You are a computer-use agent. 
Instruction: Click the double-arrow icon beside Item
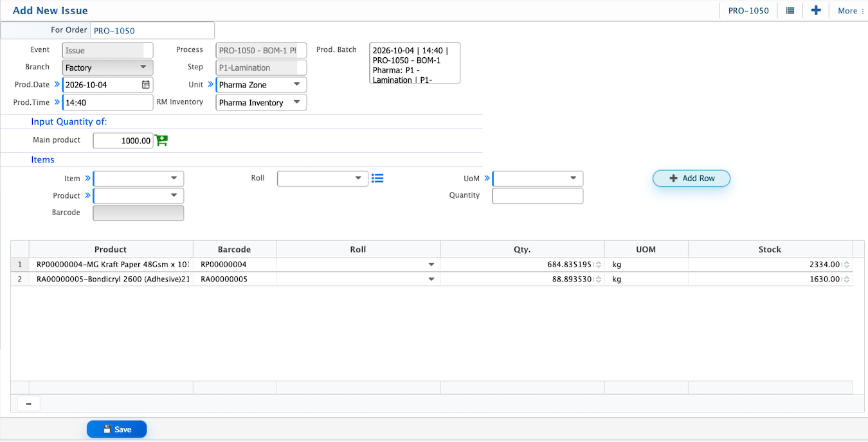pos(87,179)
